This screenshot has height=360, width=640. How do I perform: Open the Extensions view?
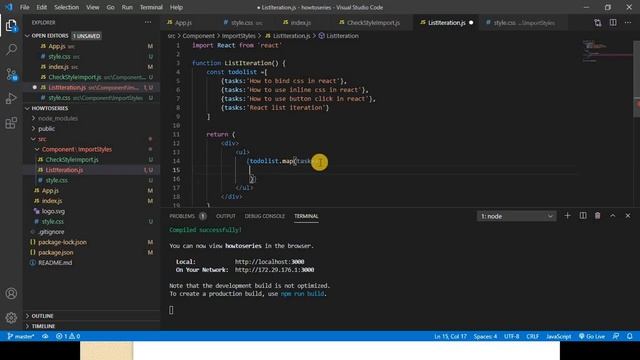tap(11, 123)
